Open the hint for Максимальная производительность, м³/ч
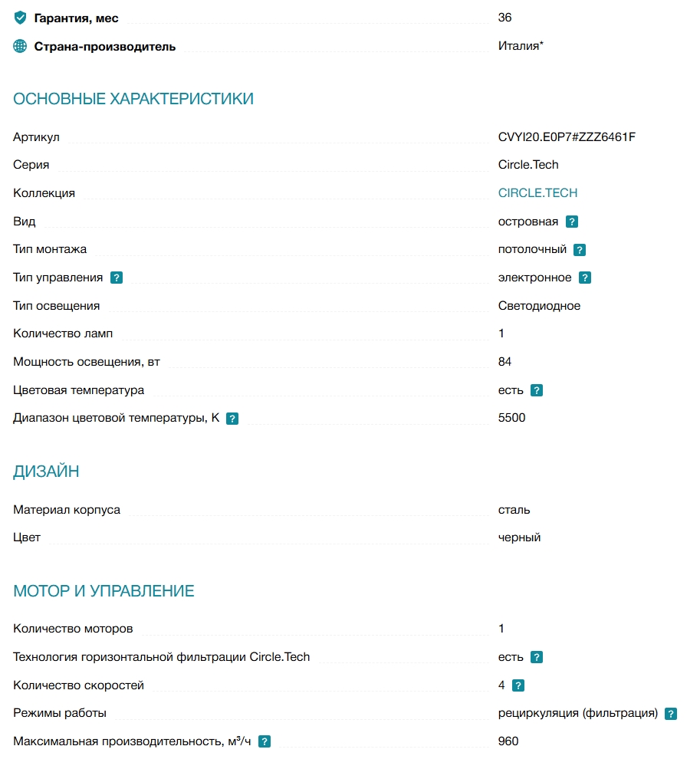Viewport: 700px width, 769px height. pos(265,741)
